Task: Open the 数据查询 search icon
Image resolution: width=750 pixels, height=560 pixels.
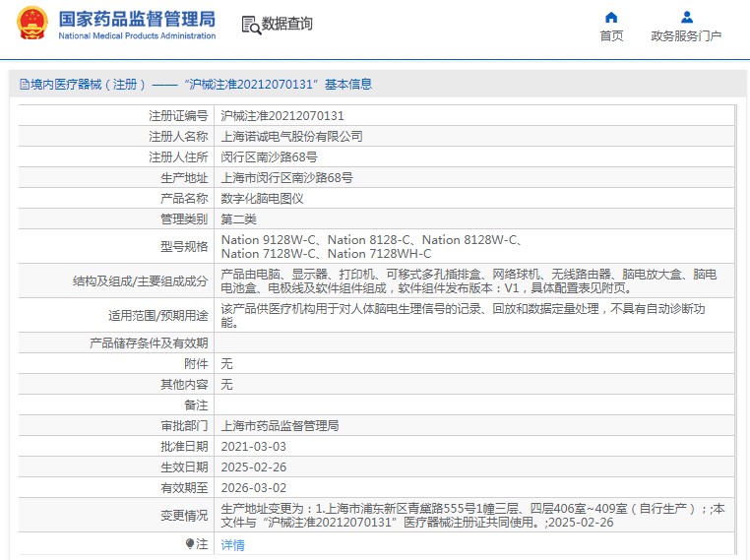Action: tap(251, 25)
